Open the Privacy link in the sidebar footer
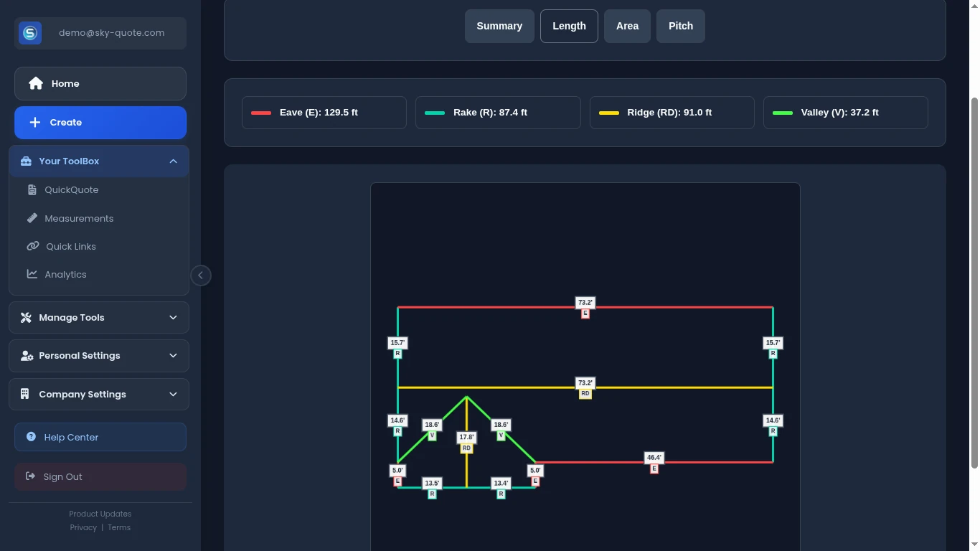 tap(83, 527)
